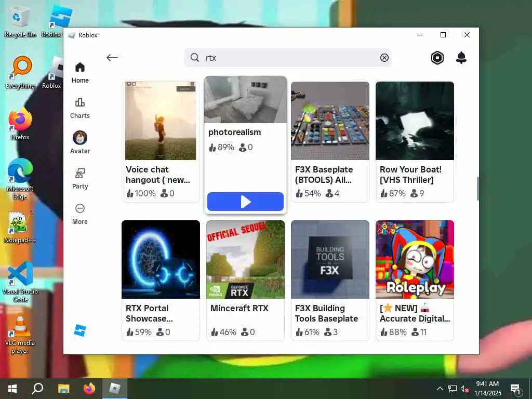The image size is (532, 399).
Task: Open File Explorer from taskbar
Action: pyautogui.click(x=63, y=389)
